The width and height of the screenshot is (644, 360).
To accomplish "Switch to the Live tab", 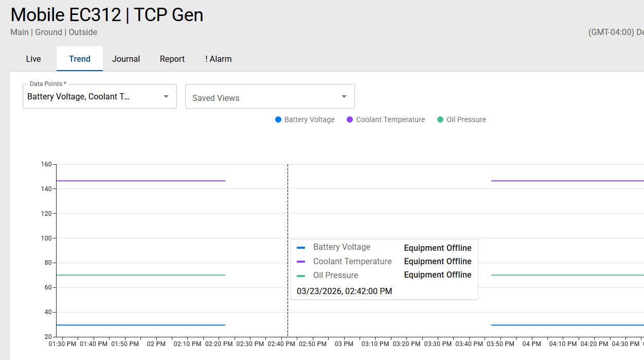I will [x=33, y=59].
